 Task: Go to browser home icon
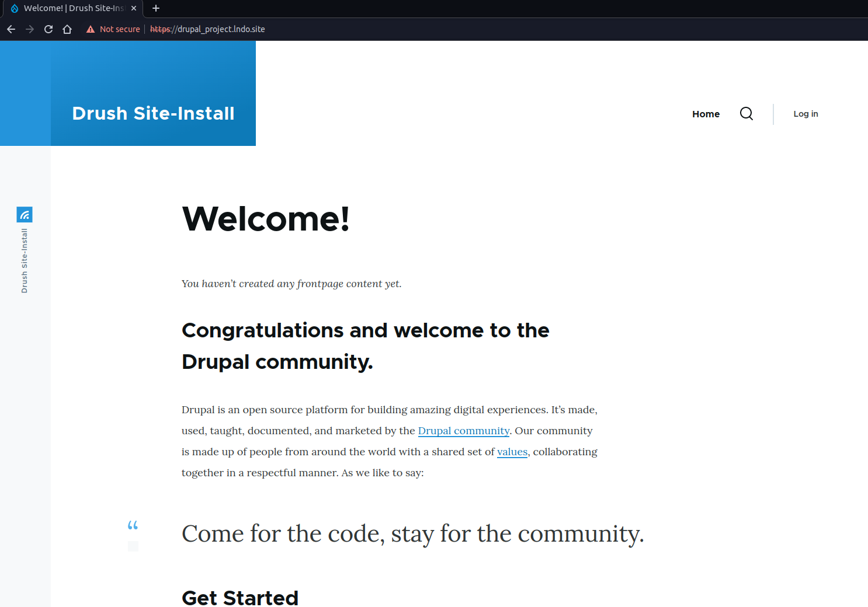[67, 29]
